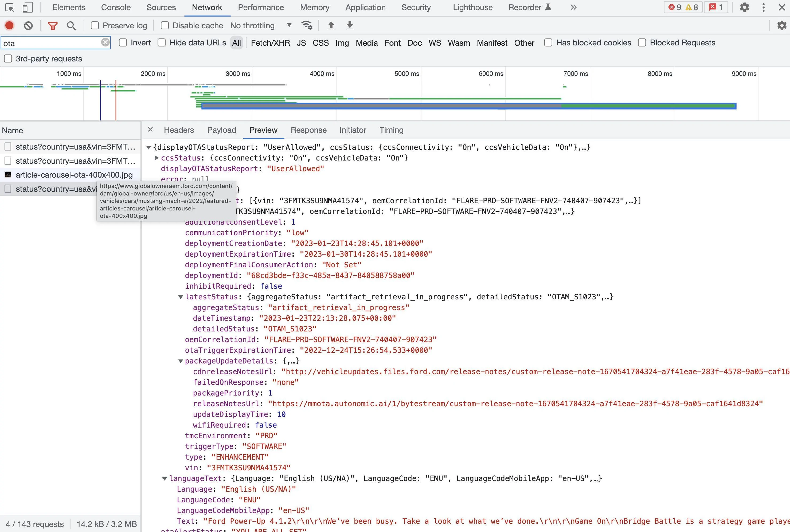Open the 1 issue badge
Viewport: 790px width, 532px height.
pos(716,7)
